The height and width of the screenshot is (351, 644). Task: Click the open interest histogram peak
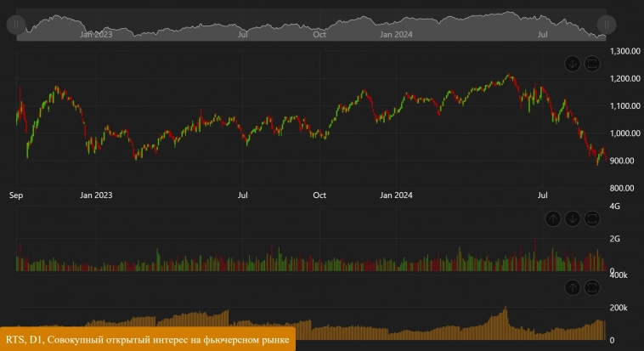point(506,311)
